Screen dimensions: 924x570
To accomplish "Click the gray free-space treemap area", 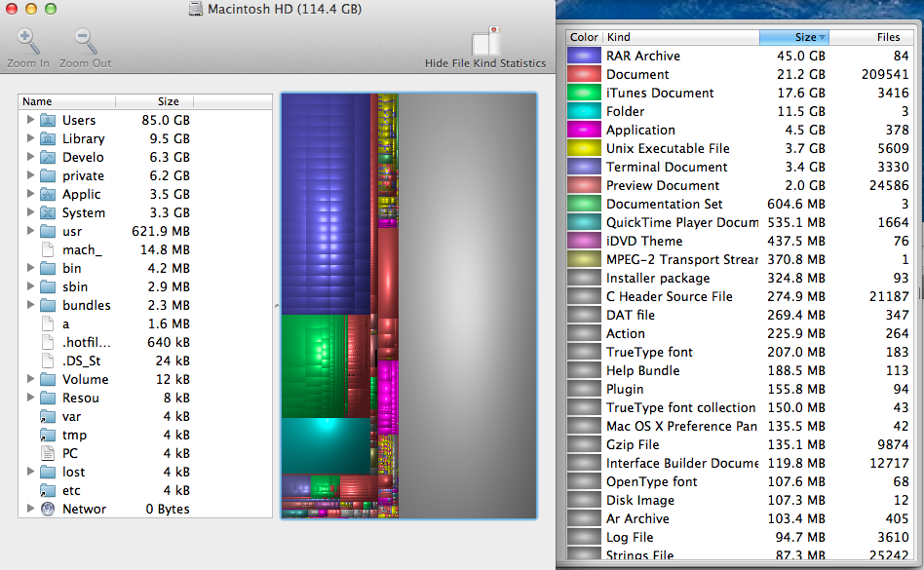I will tap(467, 306).
